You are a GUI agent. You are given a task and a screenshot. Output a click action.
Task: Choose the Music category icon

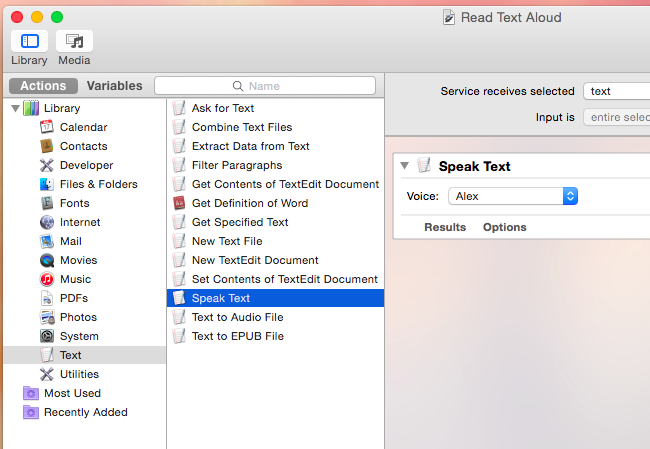pos(47,279)
